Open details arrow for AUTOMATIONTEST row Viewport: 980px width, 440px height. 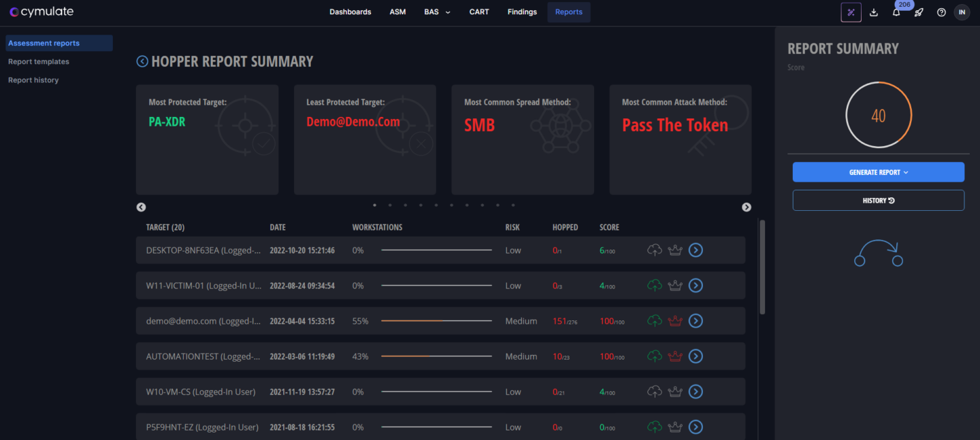pyautogui.click(x=696, y=356)
